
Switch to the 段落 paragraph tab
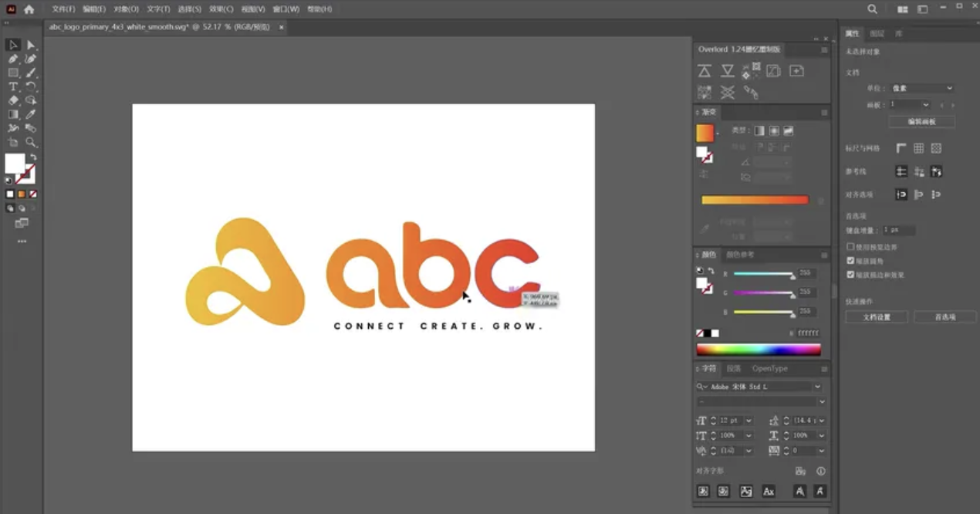734,369
